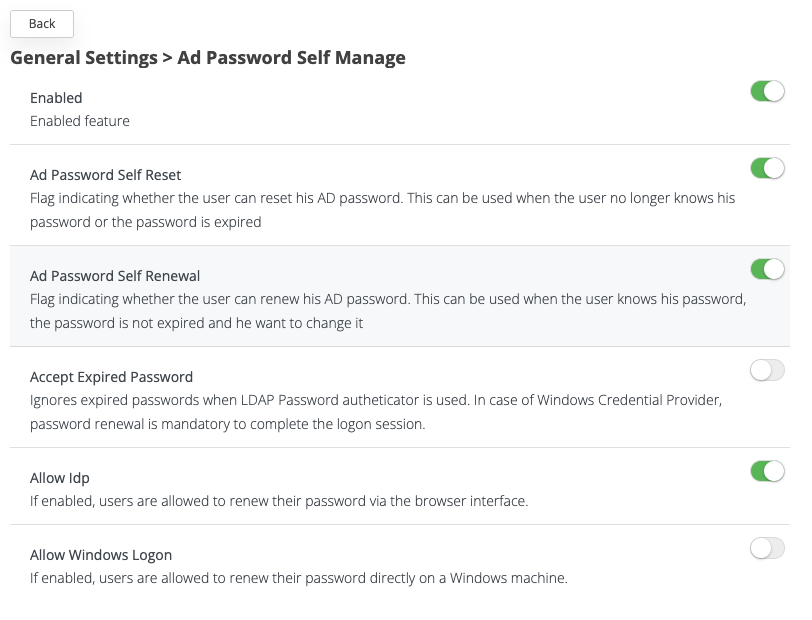Switch off Ad Password Self Renewal toggle
Viewport: 812px width, 620px height.
pos(767,269)
